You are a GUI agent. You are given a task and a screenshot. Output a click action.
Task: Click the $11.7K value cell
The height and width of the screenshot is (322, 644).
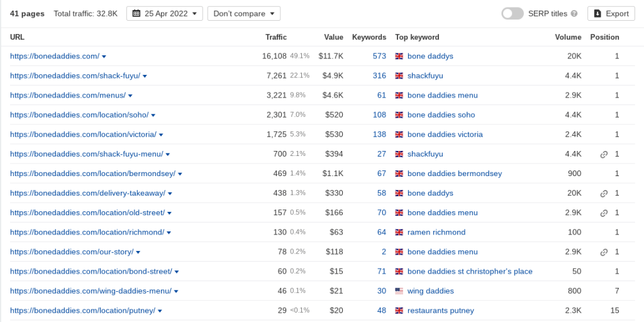click(331, 56)
